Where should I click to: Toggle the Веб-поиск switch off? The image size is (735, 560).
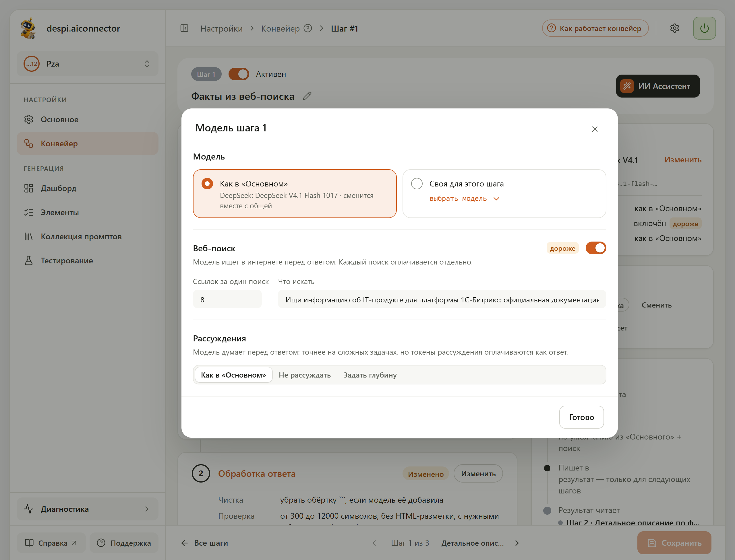point(595,248)
